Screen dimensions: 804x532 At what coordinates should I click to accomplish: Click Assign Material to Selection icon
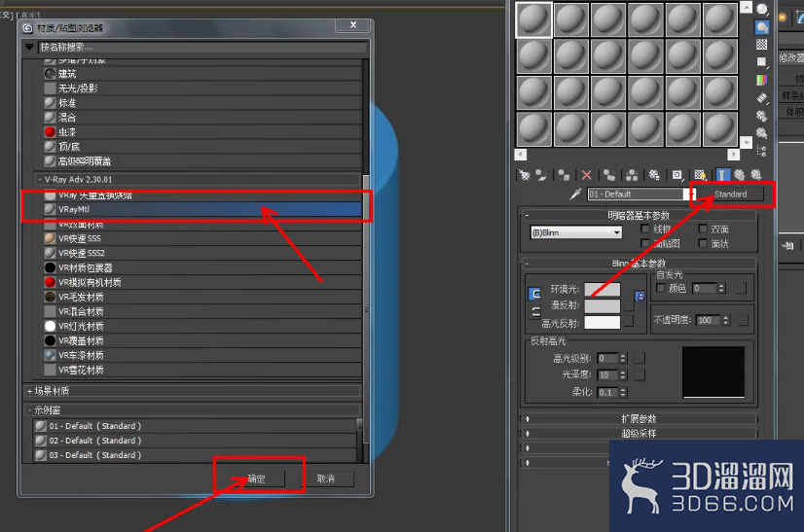click(x=564, y=175)
